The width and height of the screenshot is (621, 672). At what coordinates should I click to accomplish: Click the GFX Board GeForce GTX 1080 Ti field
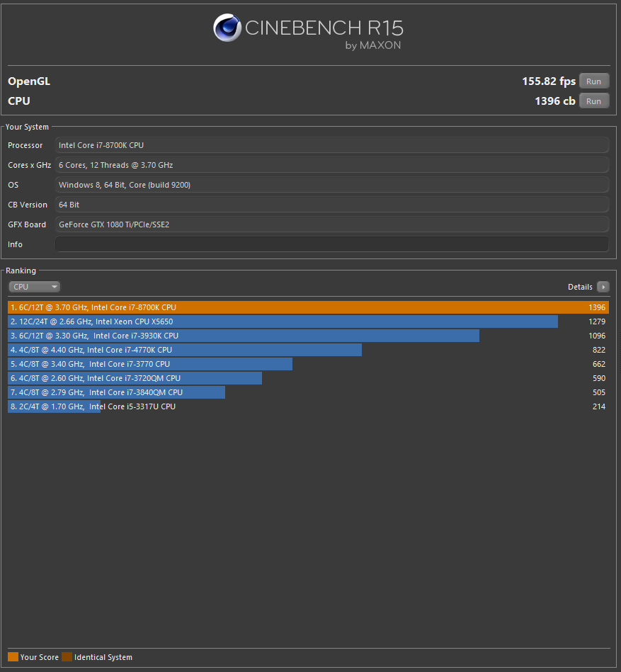(331, 224)
